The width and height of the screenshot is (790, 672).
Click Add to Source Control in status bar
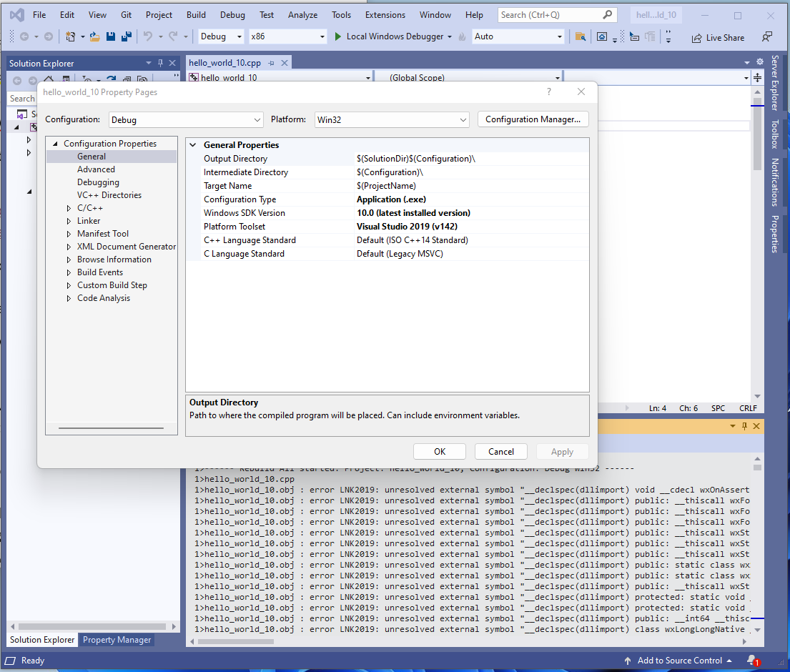pos(679,661)
